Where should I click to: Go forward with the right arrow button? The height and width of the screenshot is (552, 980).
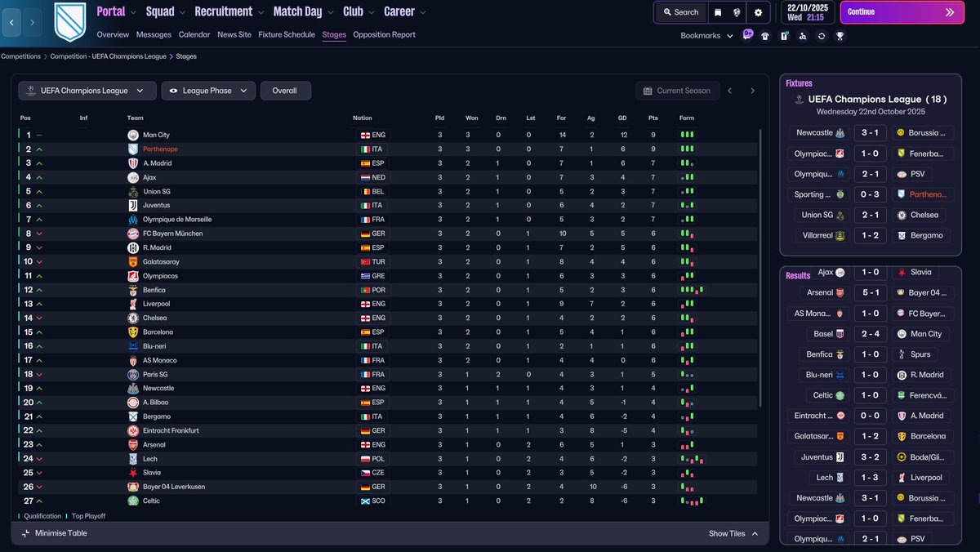(x=32, y=22)
